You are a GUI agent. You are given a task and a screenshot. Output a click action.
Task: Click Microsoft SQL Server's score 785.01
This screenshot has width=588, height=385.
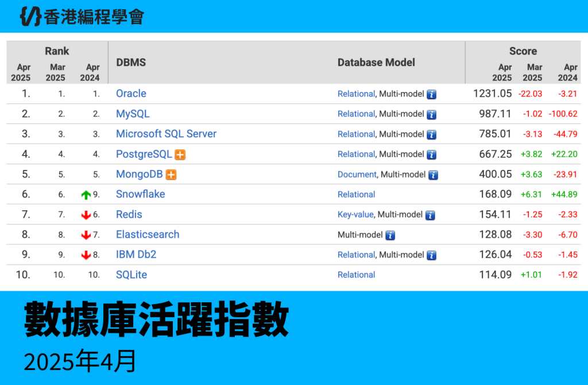tap(496, 134)
